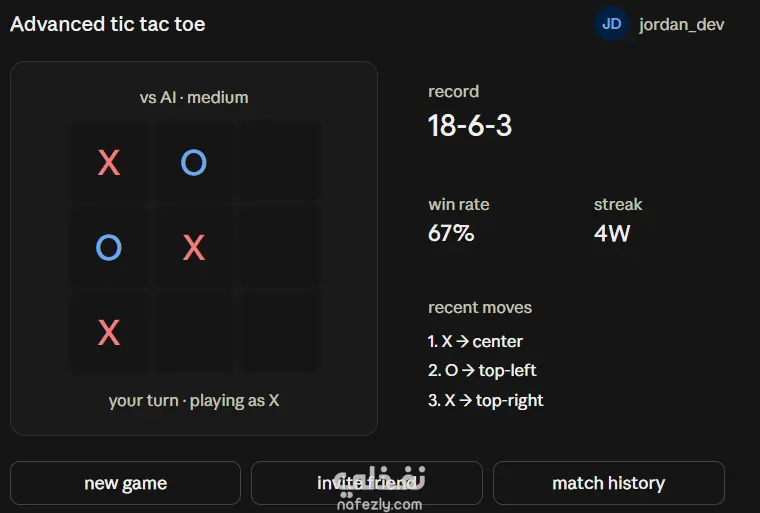Image resolution: width=760 pixels, height=513 pixels.
Task: Click the red X in the bottom-left cell
Action: pyautogui.click(x=109, y=333)
